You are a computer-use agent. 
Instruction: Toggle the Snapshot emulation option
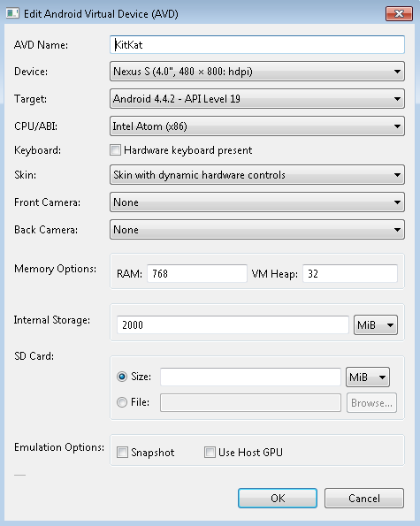coord(122,453)
